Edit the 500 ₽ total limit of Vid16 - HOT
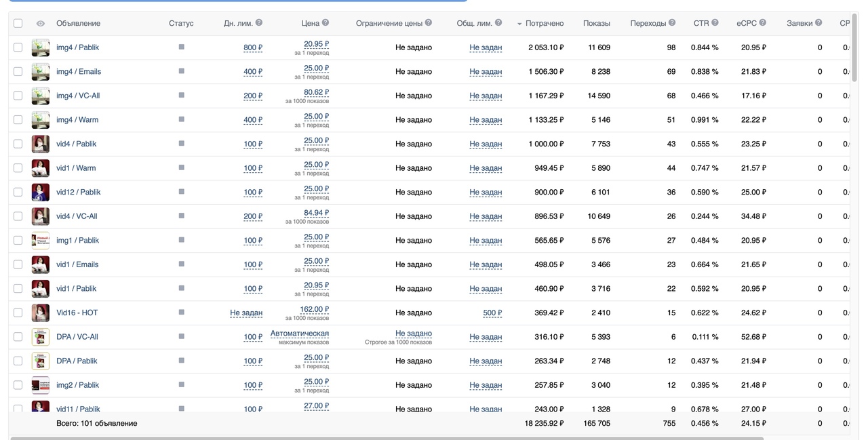Viewport: 868px width, 440px height. coord(492,313)
